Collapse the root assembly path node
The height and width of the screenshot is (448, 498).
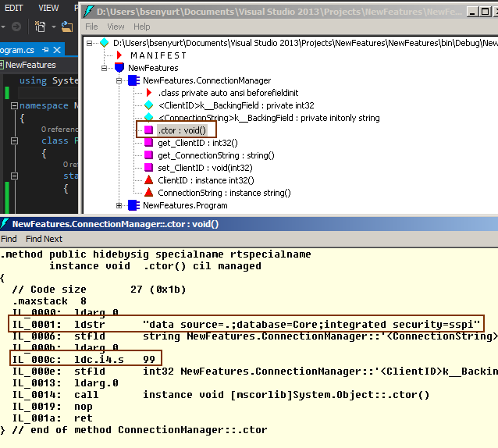click(x=91, y=43)
